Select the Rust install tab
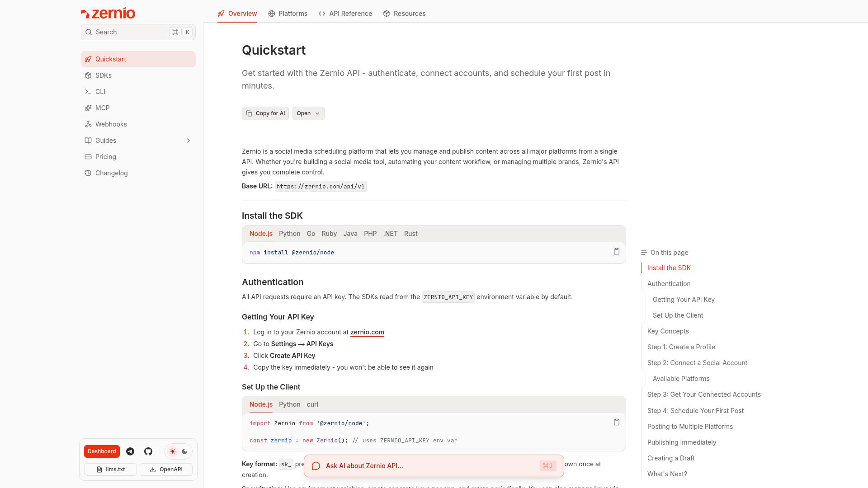Screen dimensions: 868x488 411,234
